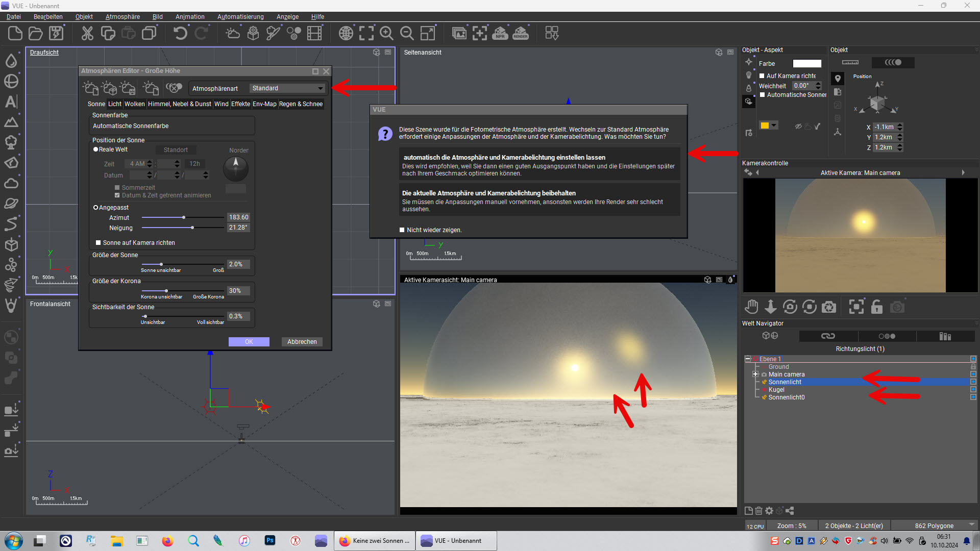Open the Atmosphärenart Standard dropdown
Image resolution: width=980 pixels, height=551 pixels.
pos(288,88)
